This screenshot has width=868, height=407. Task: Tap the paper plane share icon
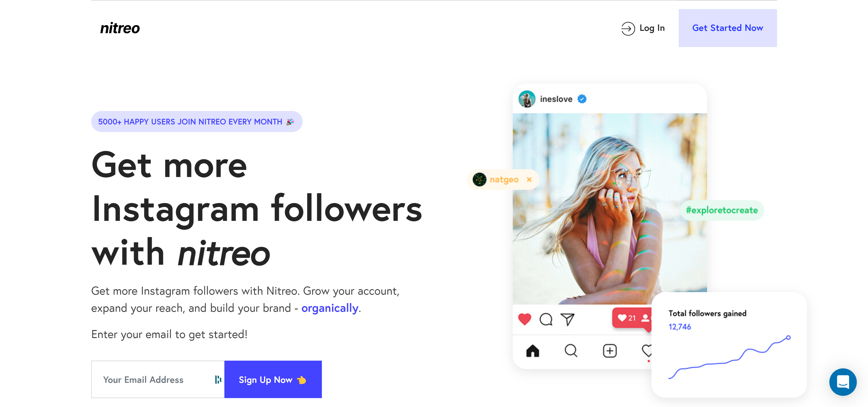(x=567, y=319)
